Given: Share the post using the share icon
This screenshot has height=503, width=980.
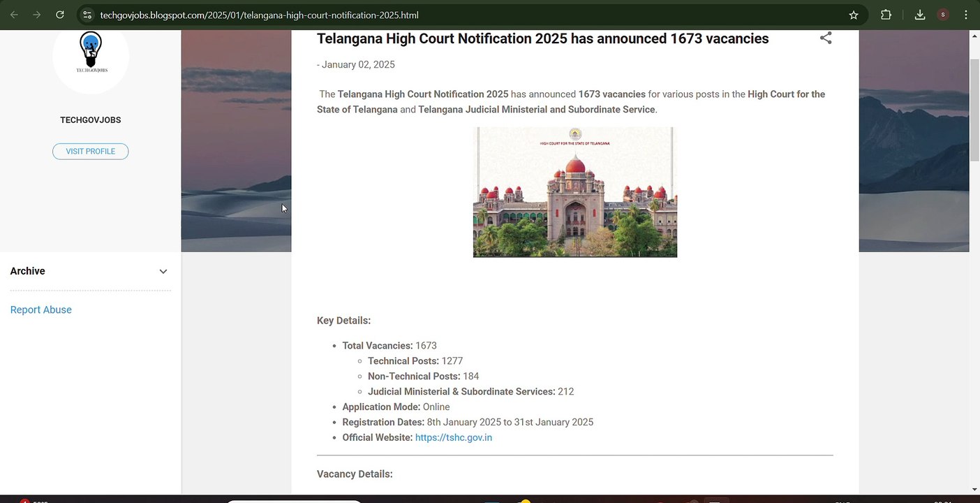Looking at the screenshot, I should [x=826, y=38].
